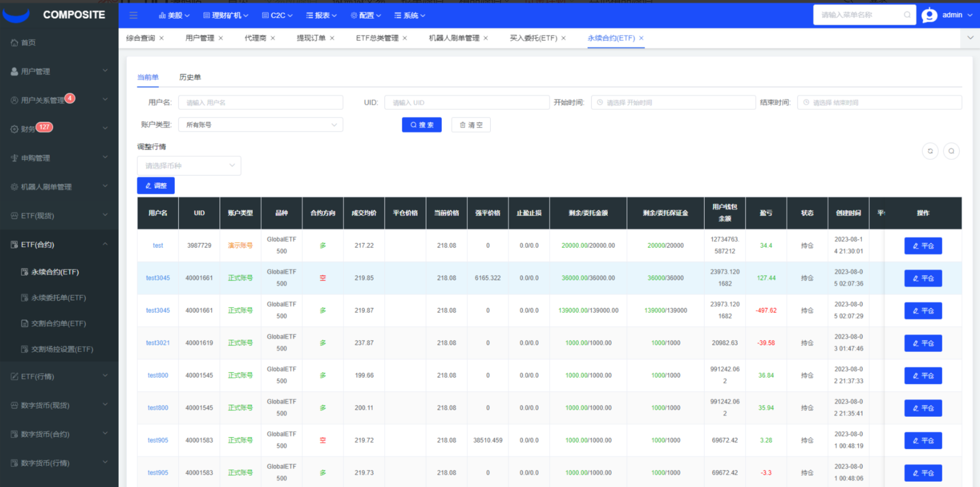
Task: Click the hamburger menu collapse icon
Action: (x=134, y=15)
